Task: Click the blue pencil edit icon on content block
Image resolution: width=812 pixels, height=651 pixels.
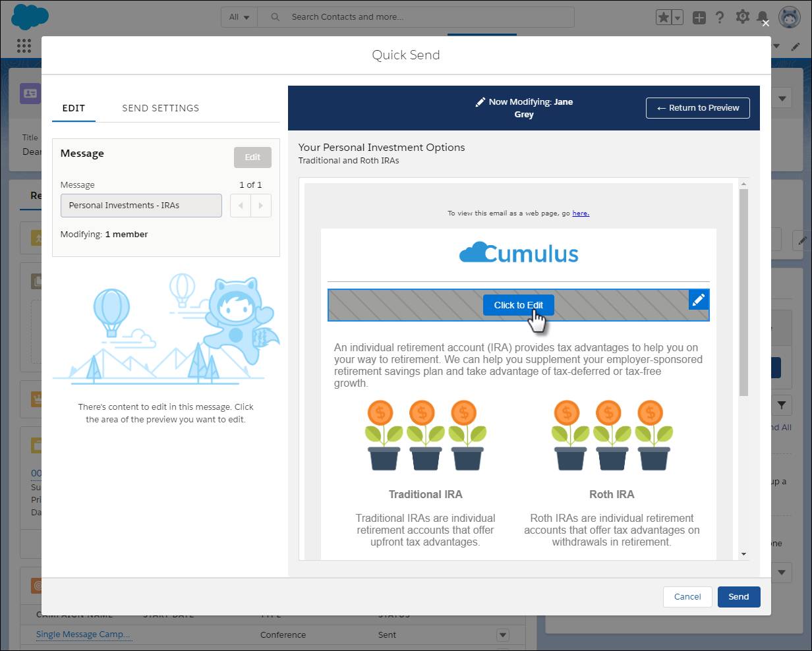Action: (698, 300)
